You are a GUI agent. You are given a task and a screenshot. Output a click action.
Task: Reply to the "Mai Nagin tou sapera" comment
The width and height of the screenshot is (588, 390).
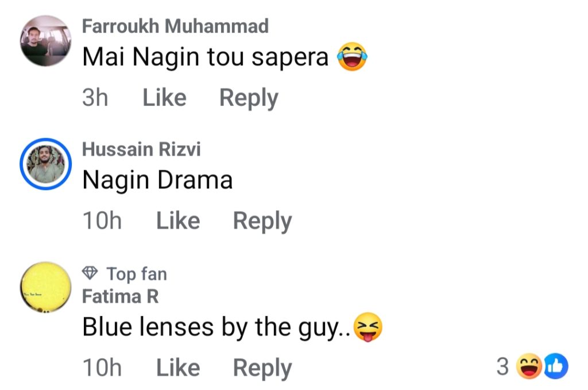click(x=249, y=98)
